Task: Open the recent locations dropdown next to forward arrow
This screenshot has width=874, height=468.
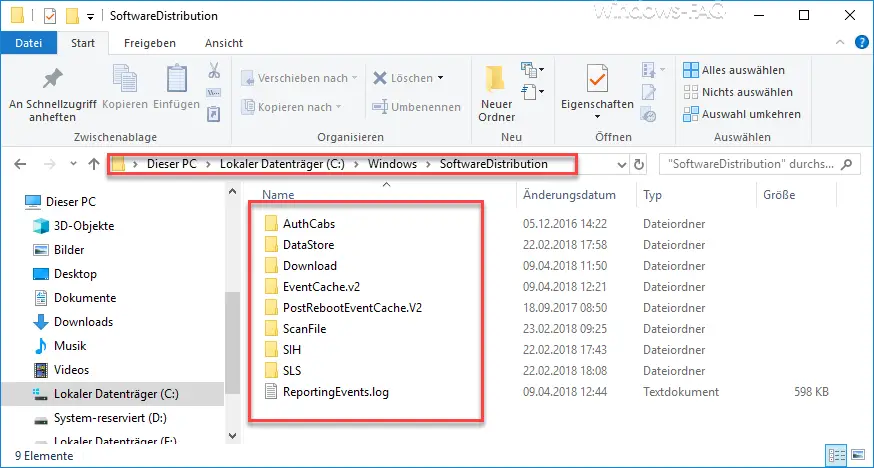Action: [73, 164]
